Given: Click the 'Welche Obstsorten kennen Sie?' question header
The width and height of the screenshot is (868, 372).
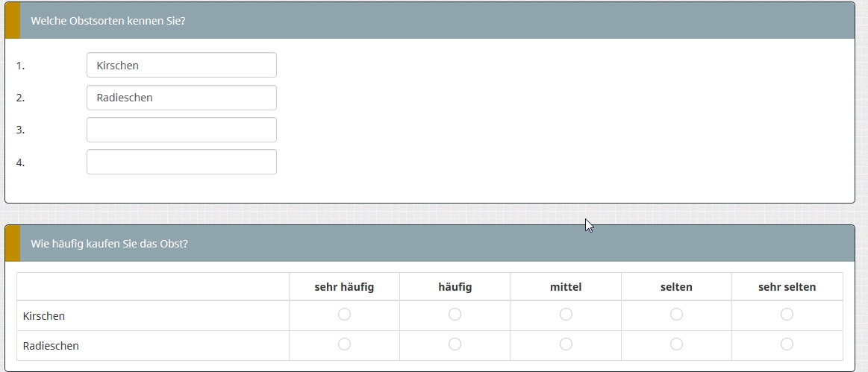Looking at the screenshot, I should point(108,21).
